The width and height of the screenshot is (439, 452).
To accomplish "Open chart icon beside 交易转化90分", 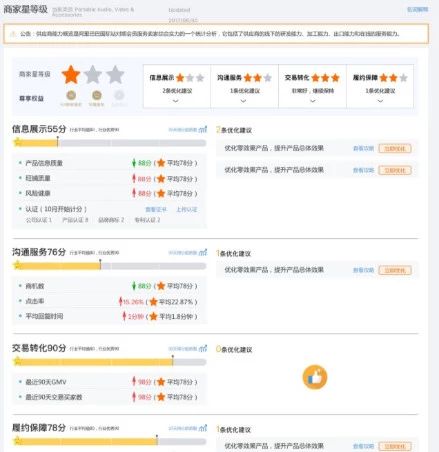I will (203, 349).
